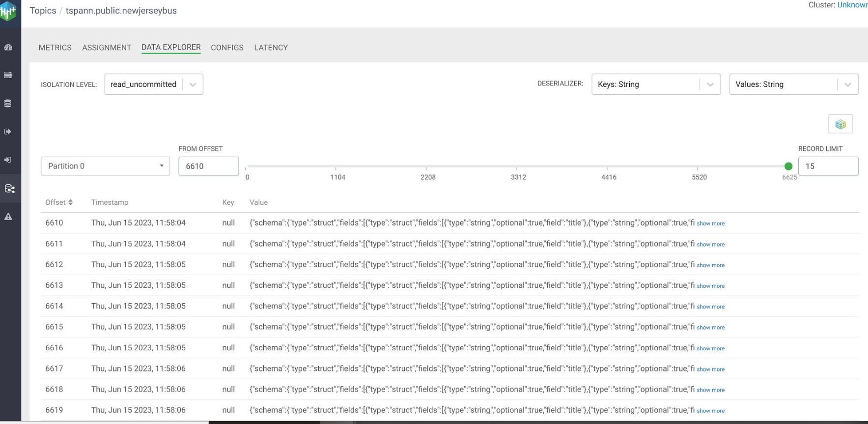Click the FROM OFFSET input field
This screenshot has width=868, height=424.
pos(208,166)
